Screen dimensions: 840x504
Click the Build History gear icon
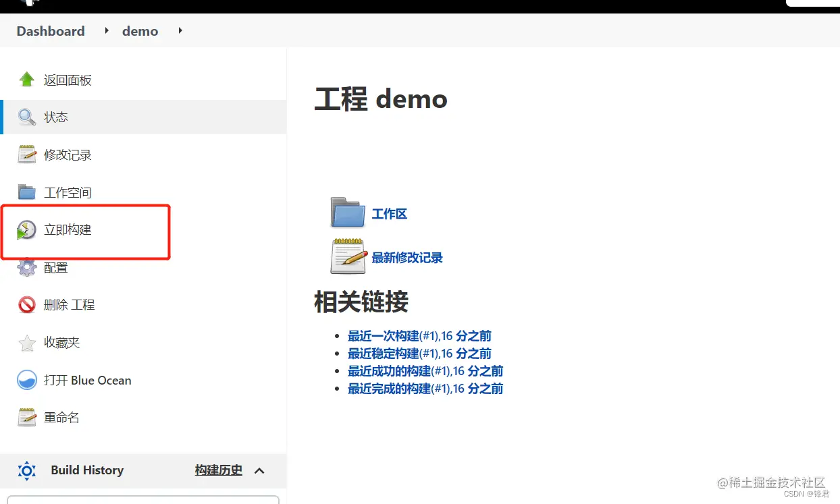(27, 470)
